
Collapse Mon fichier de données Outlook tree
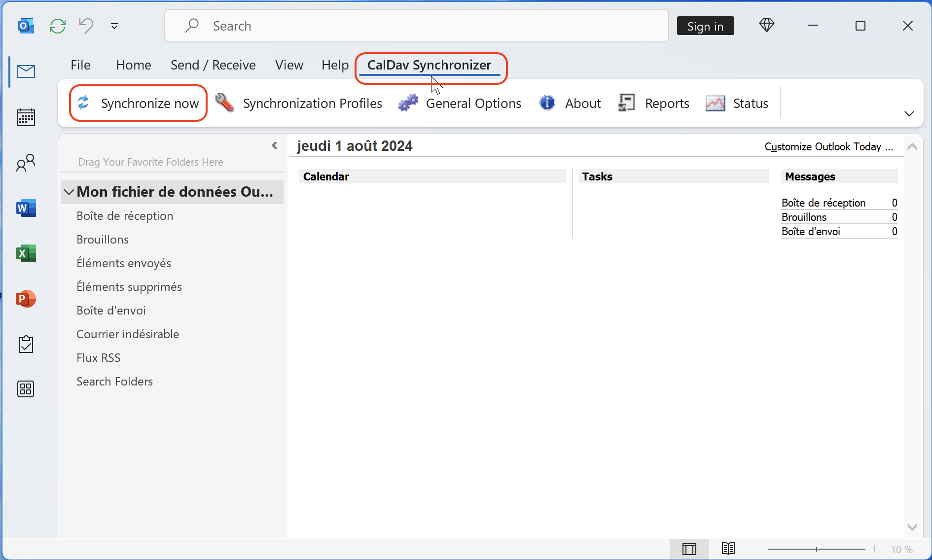69,192
